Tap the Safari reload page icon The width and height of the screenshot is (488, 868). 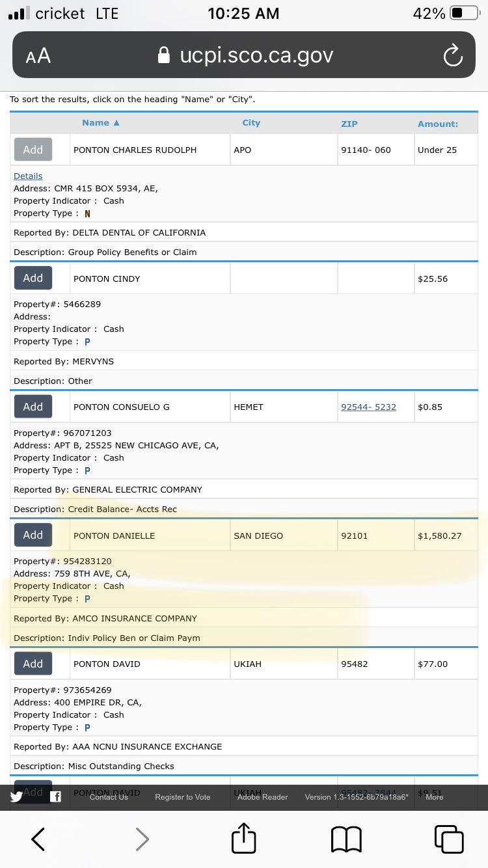452,56
